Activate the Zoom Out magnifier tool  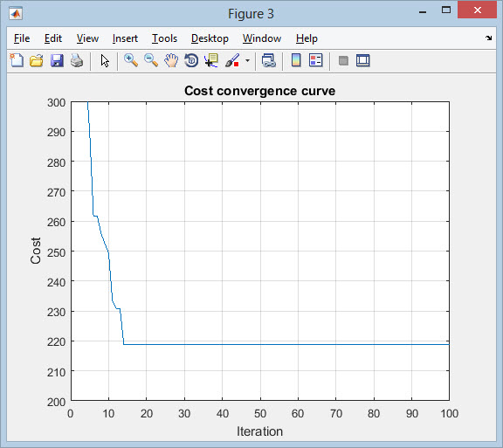[151, 60]
